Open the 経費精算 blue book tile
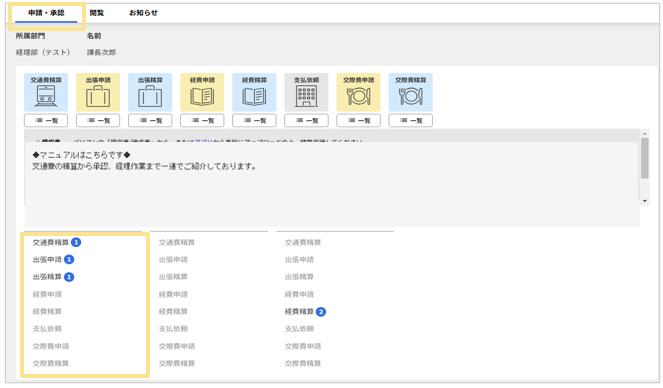Viewport: 663px width, 388px height. tap(254, 92)
